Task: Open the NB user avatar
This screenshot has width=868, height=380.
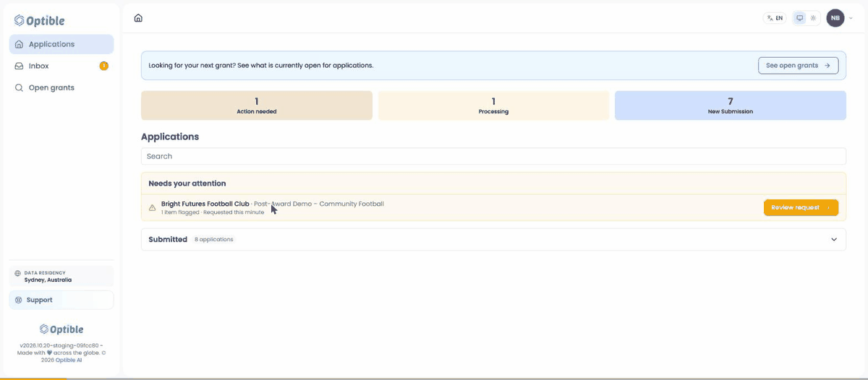Action: (x=835, y=18)
